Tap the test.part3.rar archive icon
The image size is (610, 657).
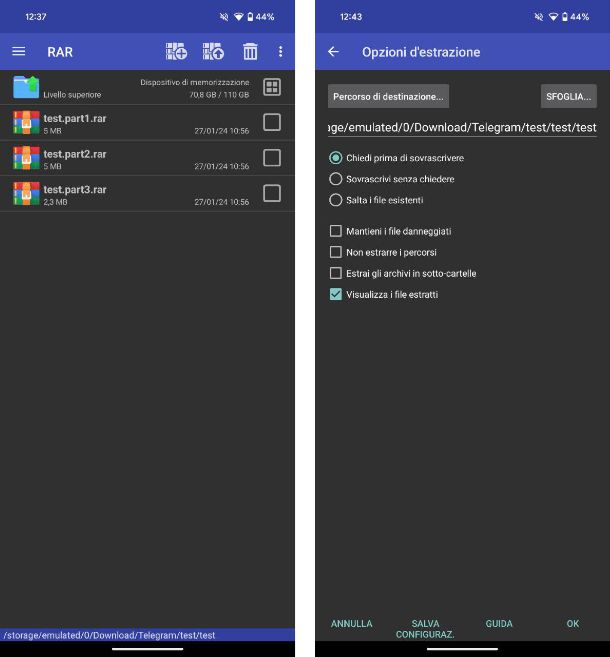pos(26,194)
